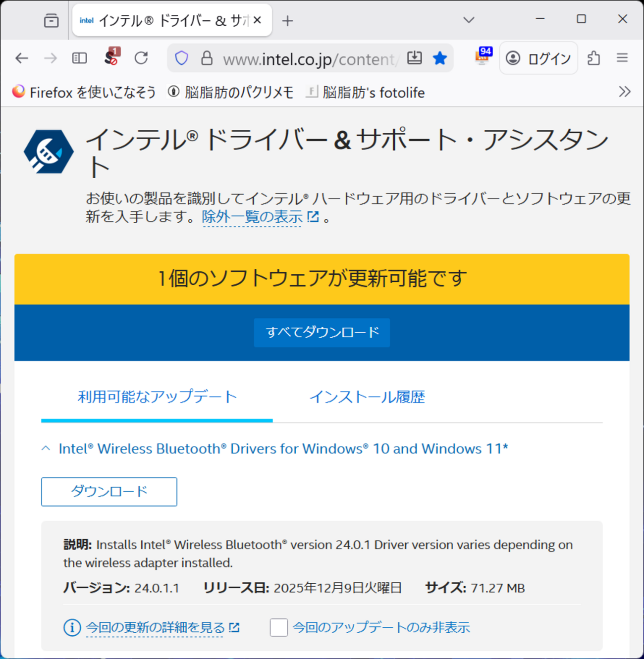Click the version text 24.0.1.1
Screen dimensions: 644x659
[x=157, y=588]
